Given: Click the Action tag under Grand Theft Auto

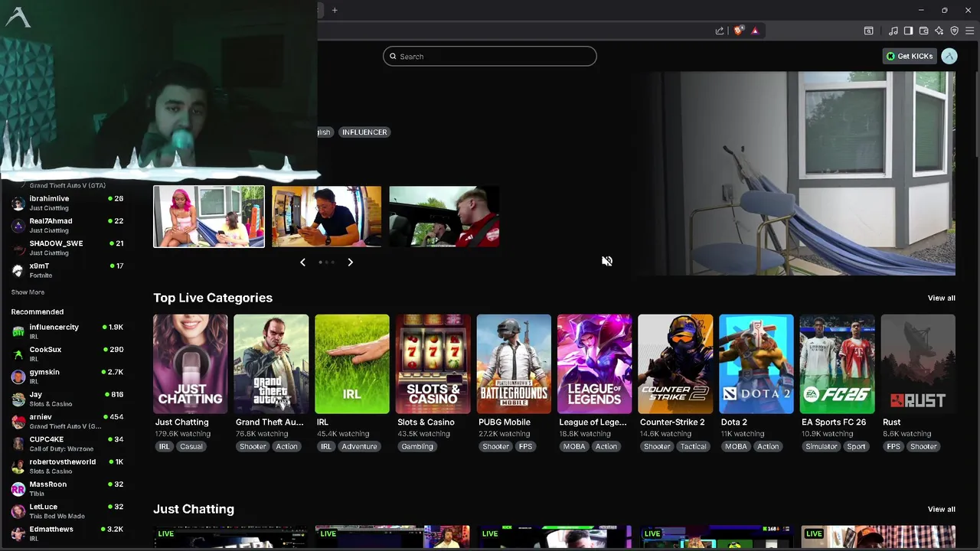Looking at the screenshot, I should [x=287, y=446].
